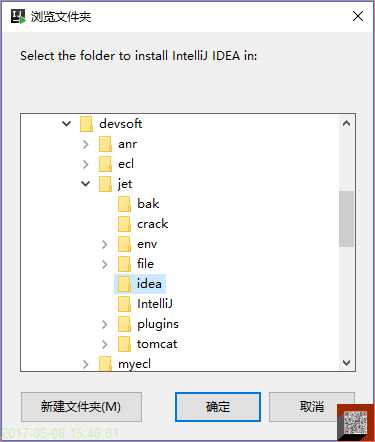The width and height of the screenshot is (375, 442).
Task: Click the 取消 button
Action: (311, 407)
